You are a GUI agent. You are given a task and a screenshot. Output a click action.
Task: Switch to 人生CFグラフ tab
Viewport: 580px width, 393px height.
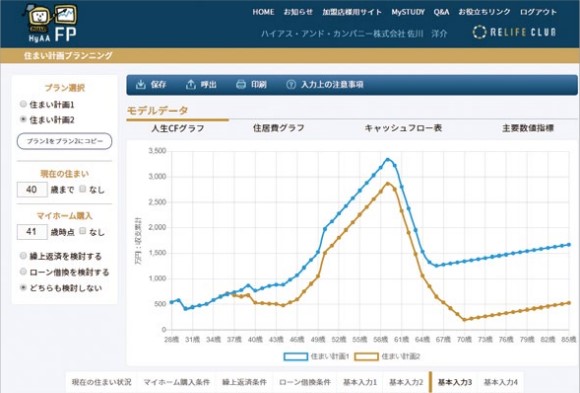(178, 128)
